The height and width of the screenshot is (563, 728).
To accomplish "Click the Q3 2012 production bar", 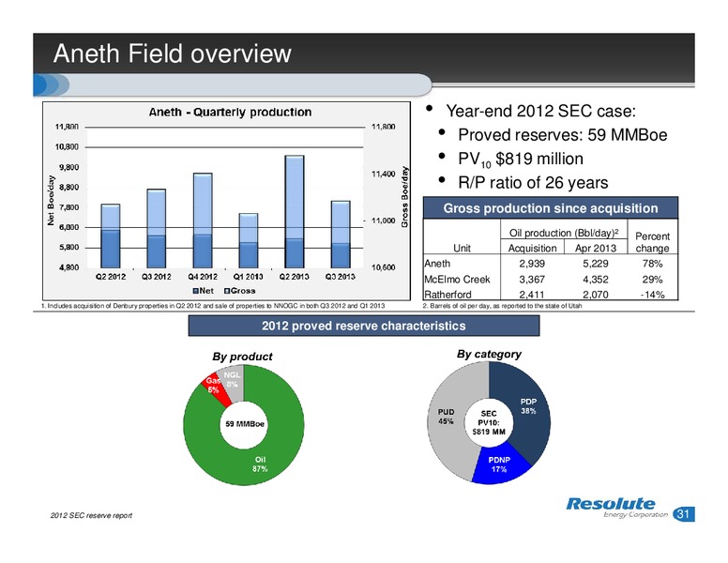I will (157, 228).
